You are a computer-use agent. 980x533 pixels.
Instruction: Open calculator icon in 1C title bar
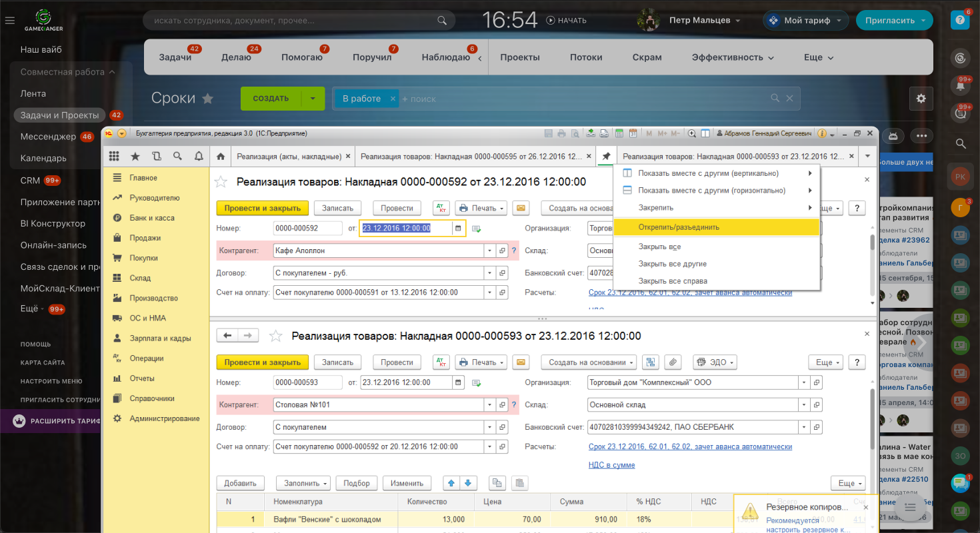coord(619,134)
